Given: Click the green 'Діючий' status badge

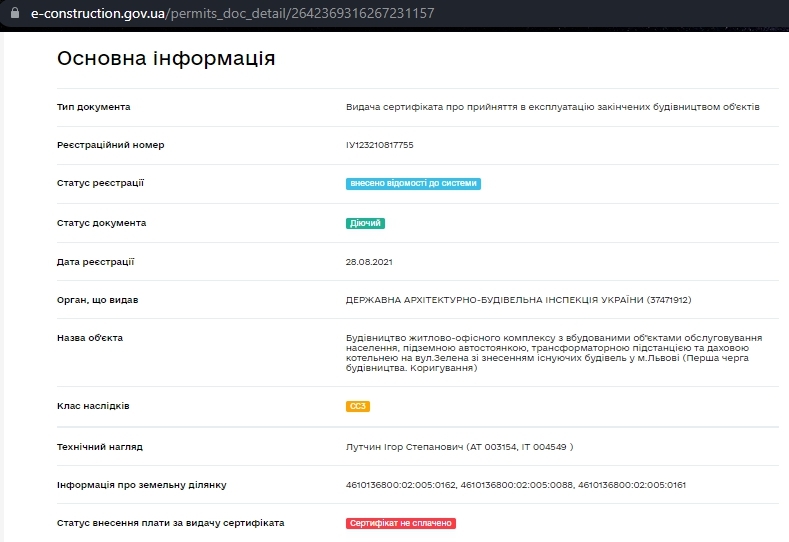Looking at the screenshot, I should coord(365,223).
